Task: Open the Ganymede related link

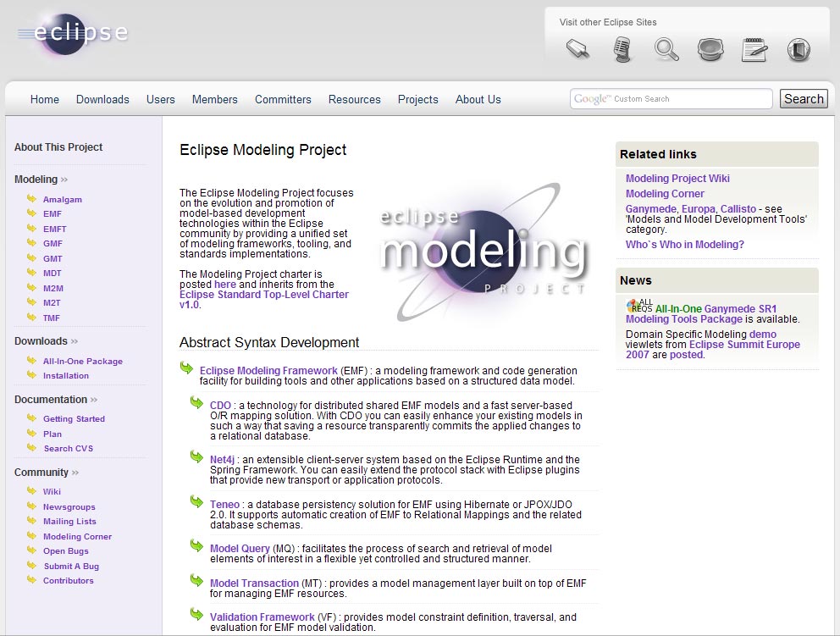Action: click(651, 209)
